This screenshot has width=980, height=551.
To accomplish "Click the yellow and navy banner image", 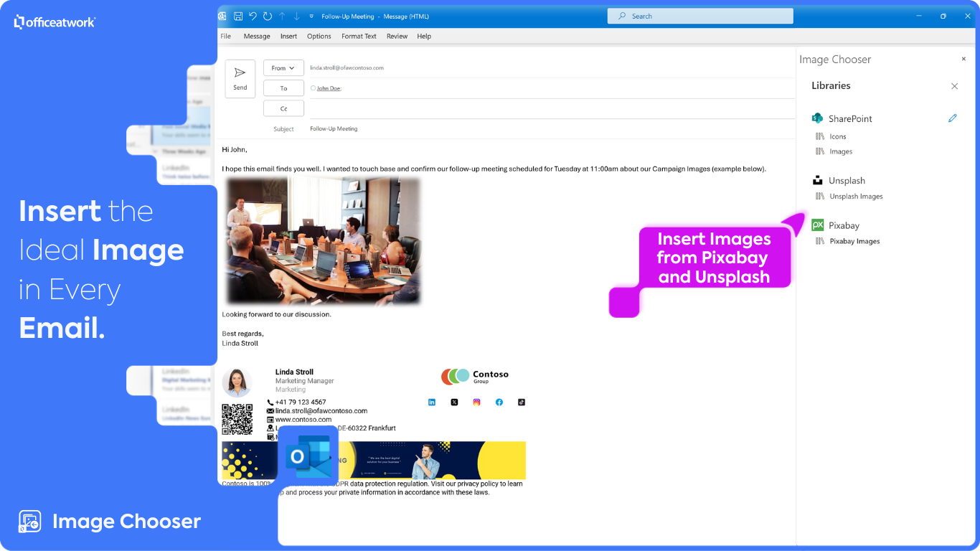I will [374, 461].
